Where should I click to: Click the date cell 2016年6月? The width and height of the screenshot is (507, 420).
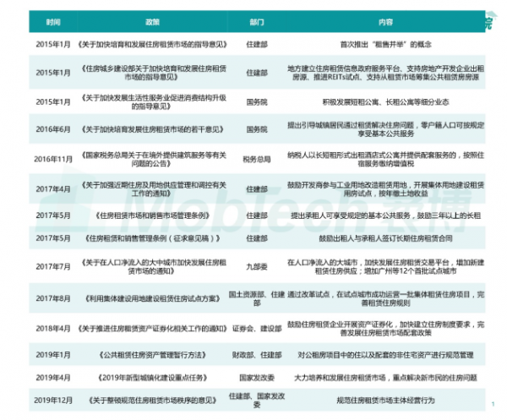click(x=53, y=129)
